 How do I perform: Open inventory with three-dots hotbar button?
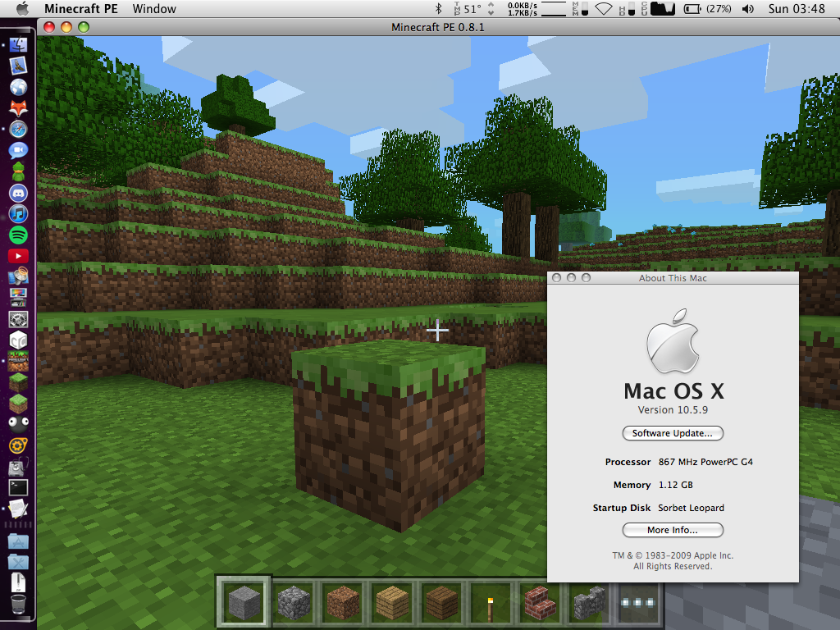pyautogui.click(x=637, y=602)
